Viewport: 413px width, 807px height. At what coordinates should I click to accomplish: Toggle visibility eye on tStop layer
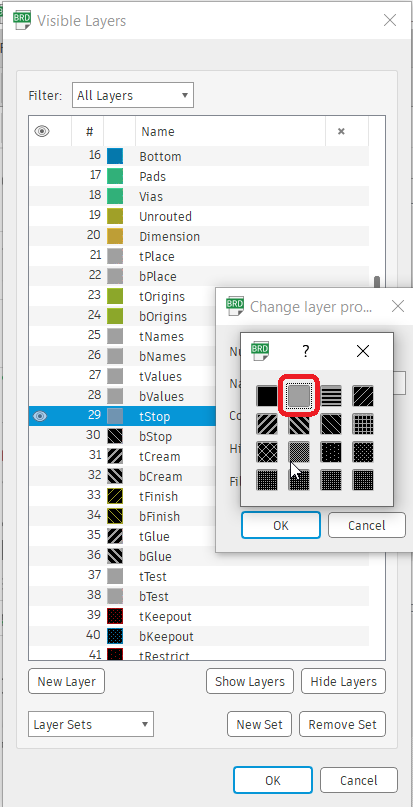tap(40, 416)
